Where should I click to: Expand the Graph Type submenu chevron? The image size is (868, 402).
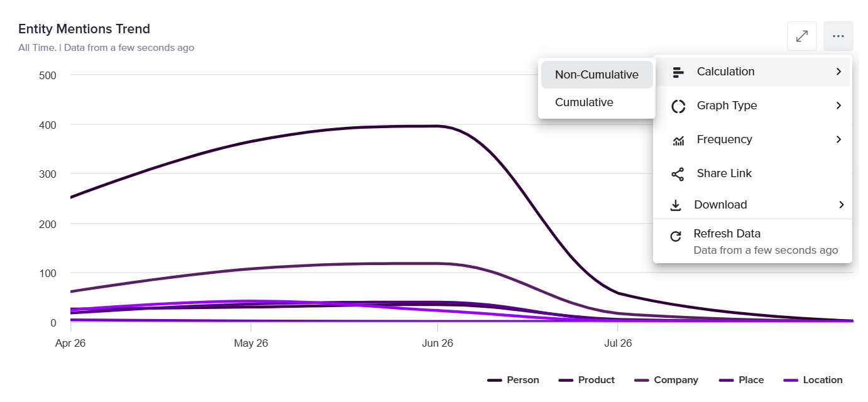(x=838, y=106)
